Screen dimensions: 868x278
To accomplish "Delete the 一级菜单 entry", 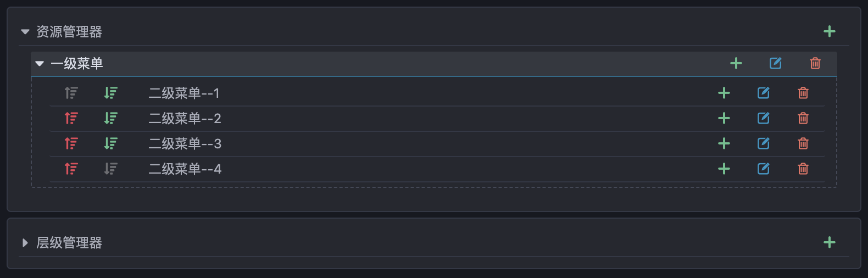I will tap(815, 64).
